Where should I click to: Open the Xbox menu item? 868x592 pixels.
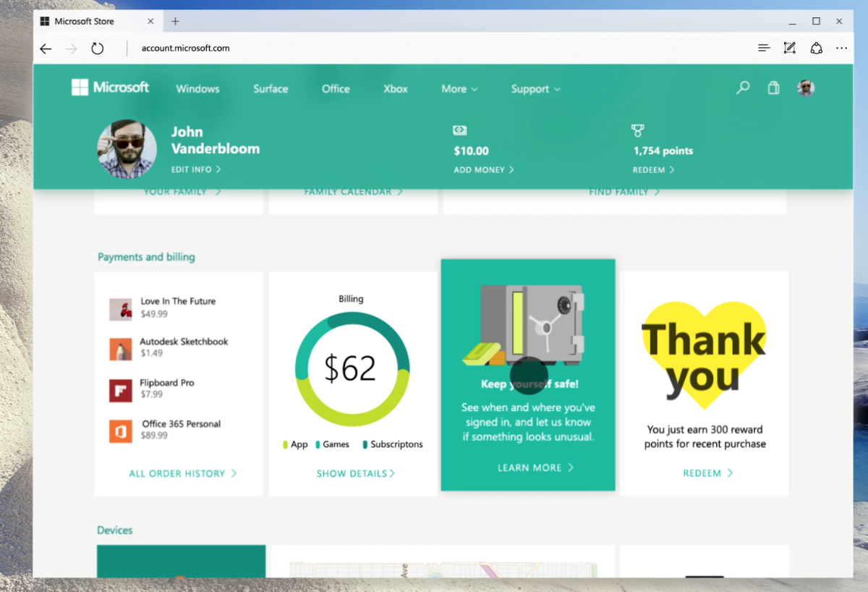396,89
